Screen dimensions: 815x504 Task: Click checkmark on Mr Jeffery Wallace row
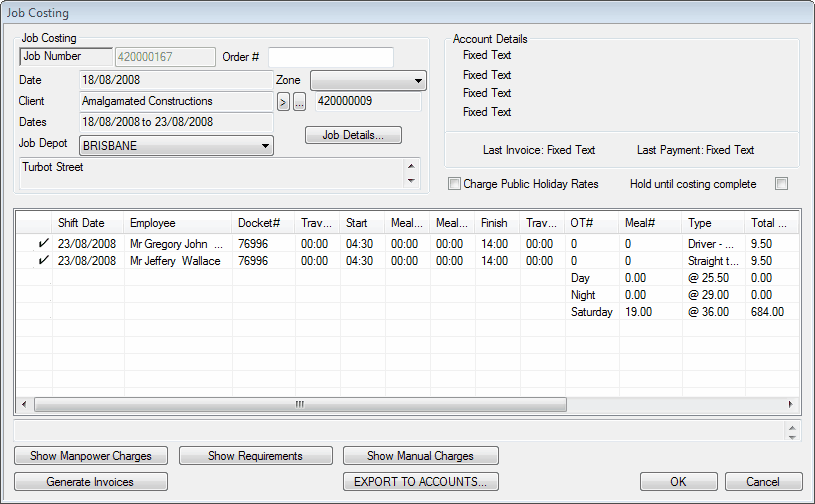click(x=43, y=261)
